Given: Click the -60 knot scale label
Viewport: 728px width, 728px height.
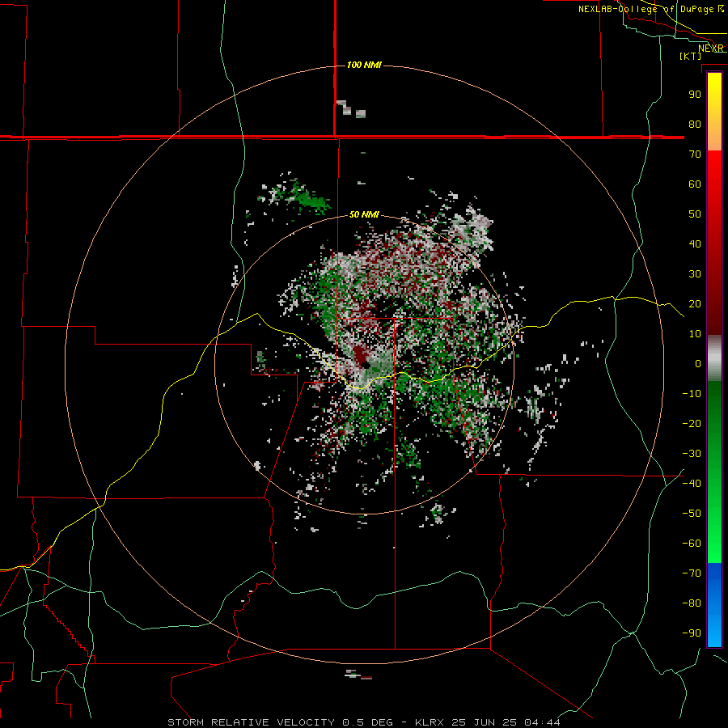Looking at the screenshot, I should coord(692,544).
